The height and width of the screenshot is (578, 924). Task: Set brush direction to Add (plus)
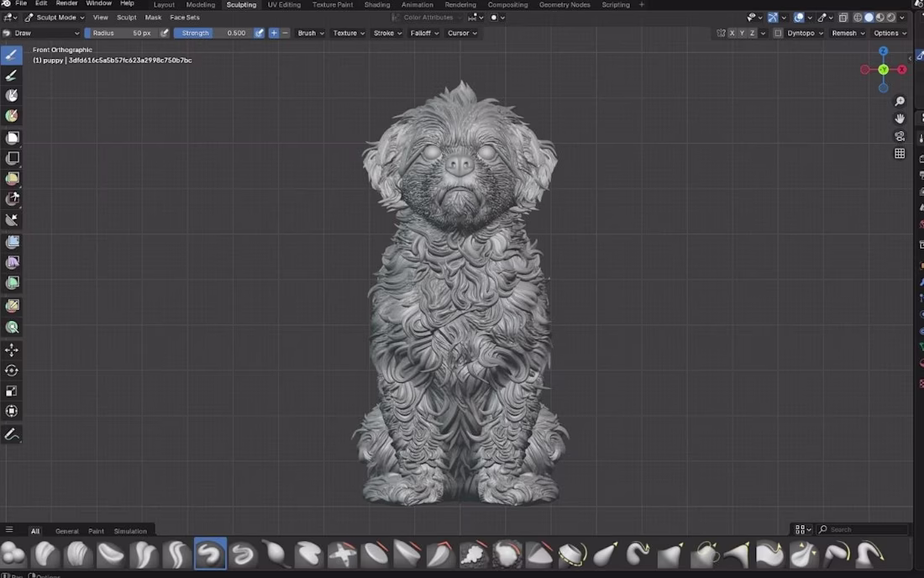[274, 33]
